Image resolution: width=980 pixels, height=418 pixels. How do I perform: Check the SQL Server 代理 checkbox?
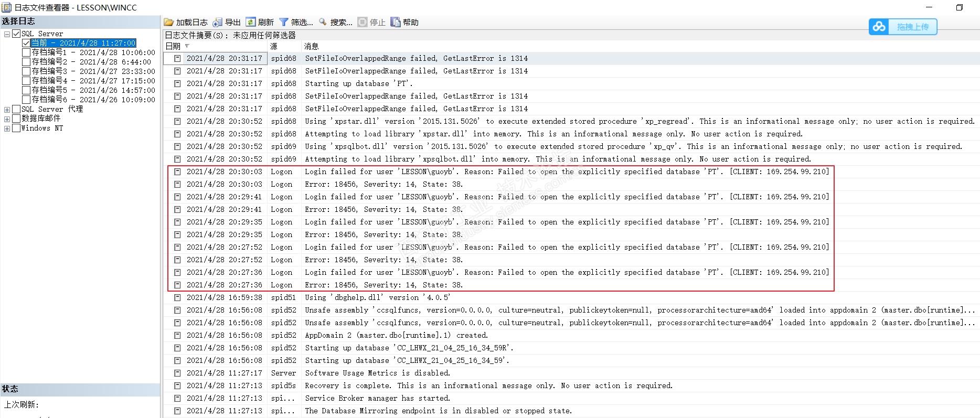[16, 109]
